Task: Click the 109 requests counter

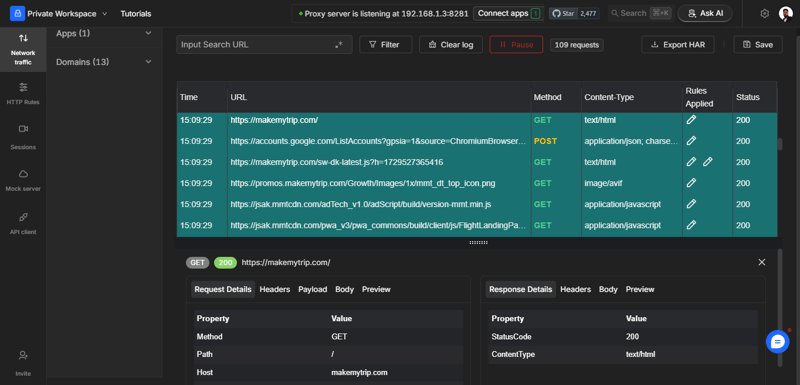Action: [577, 45]
